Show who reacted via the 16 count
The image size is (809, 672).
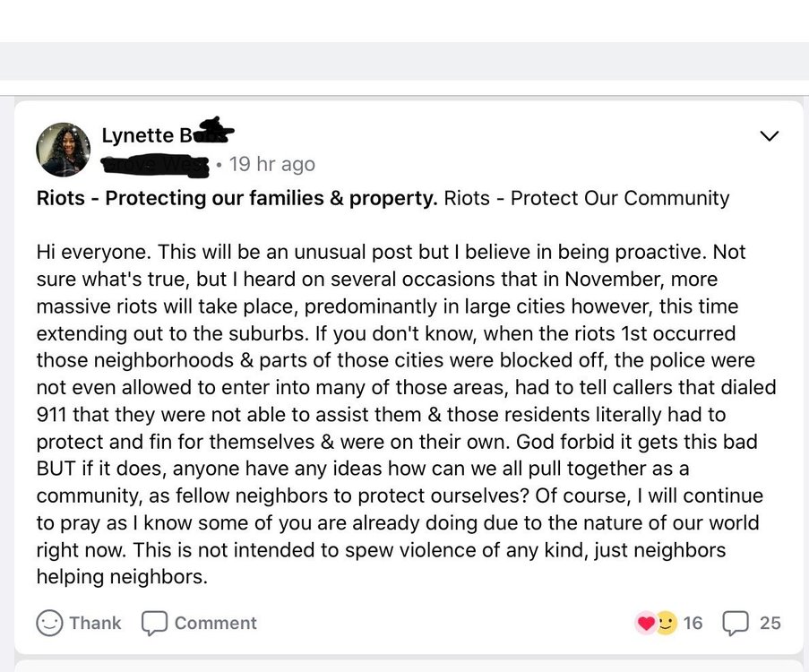tap(693, 623)
